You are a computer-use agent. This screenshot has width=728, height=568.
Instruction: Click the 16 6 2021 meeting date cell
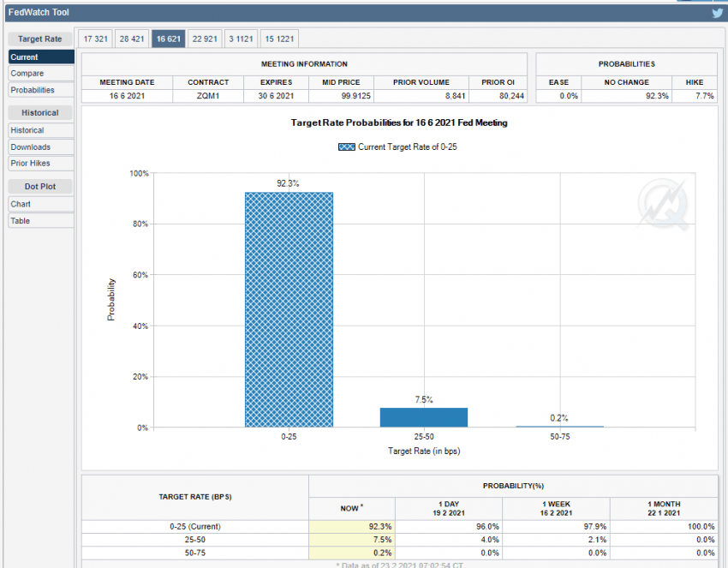(128, 96)
